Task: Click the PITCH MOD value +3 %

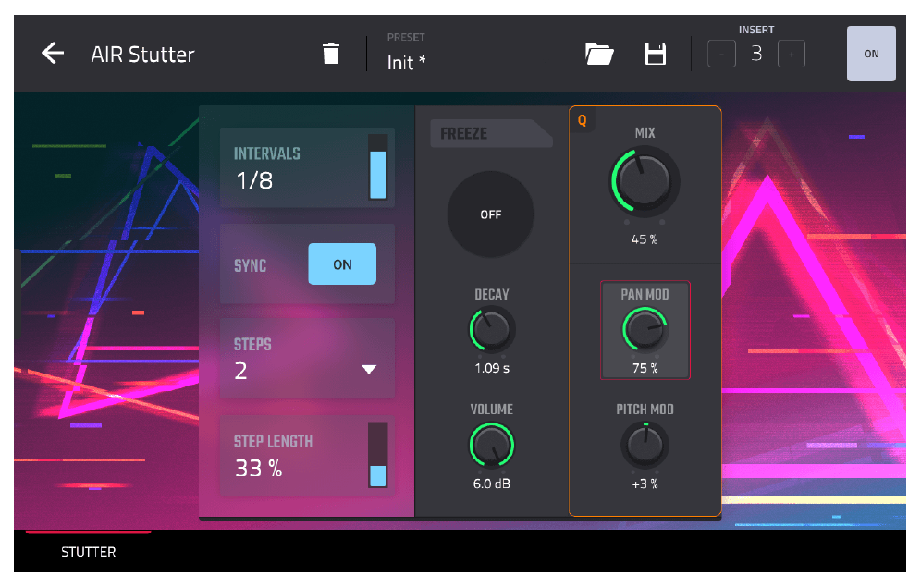Action: pyautogui.click(x=645, y=484)
